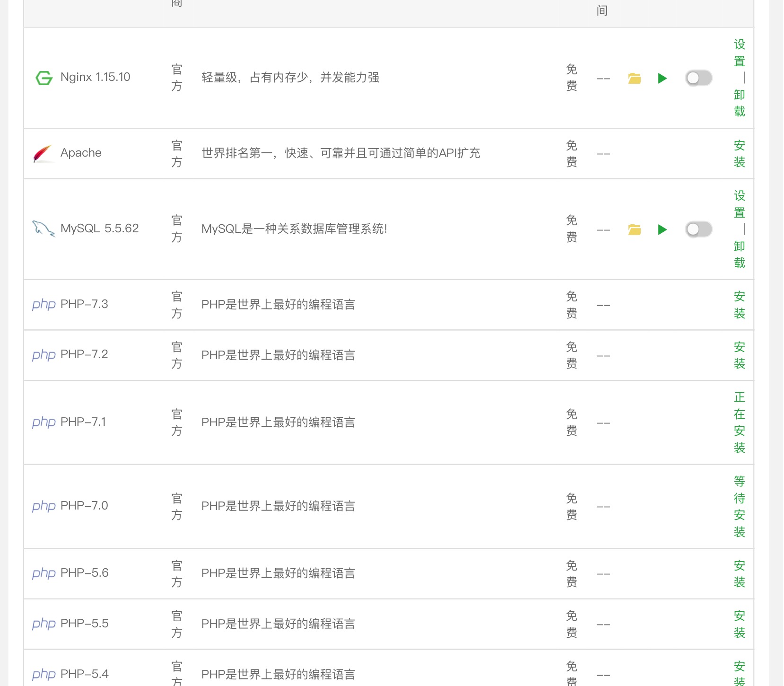Select the PHP-5.6 name text
This screenshot has width=784, height=686.
click(x=85, y=573)
